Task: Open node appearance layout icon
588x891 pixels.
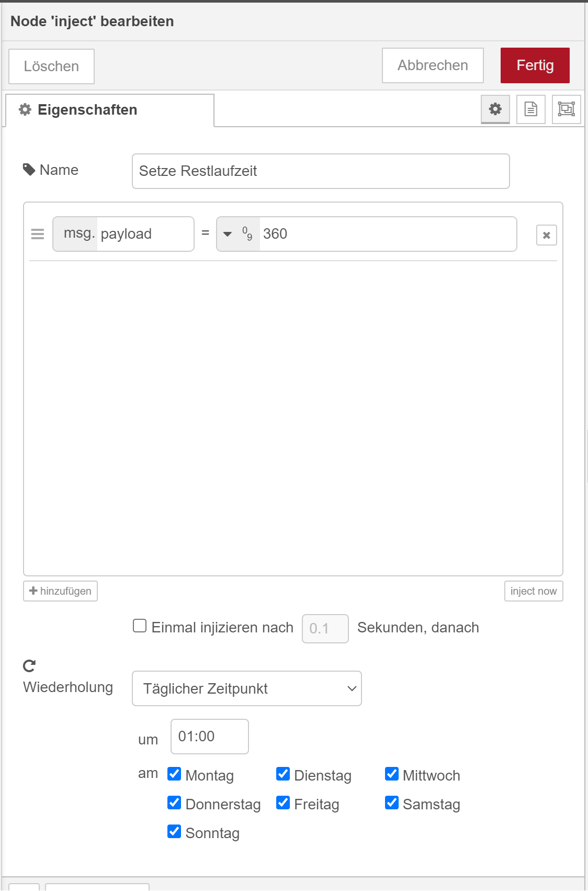Action: point(566,109)
